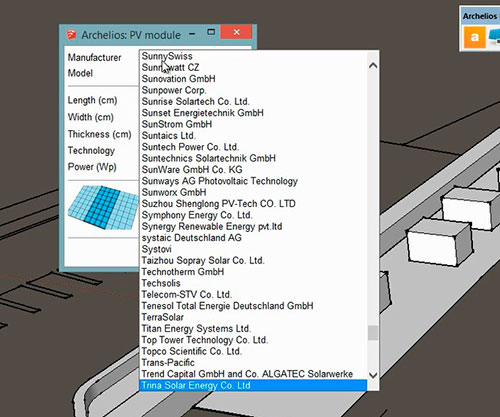The height and width of the screenshot is (417, 500).
Task: Choose Sunovation GmbH manufacturer
Action: 253,79
